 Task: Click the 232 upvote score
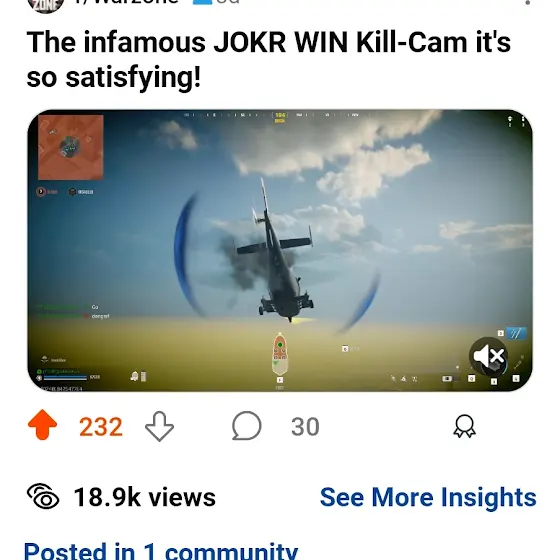(101, 426)
